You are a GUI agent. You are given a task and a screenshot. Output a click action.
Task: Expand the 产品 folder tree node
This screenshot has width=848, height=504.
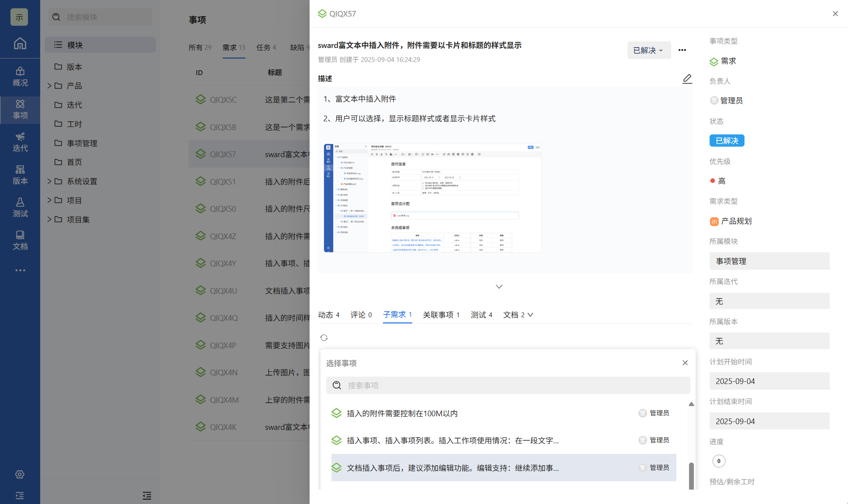(x=49, y=86)
